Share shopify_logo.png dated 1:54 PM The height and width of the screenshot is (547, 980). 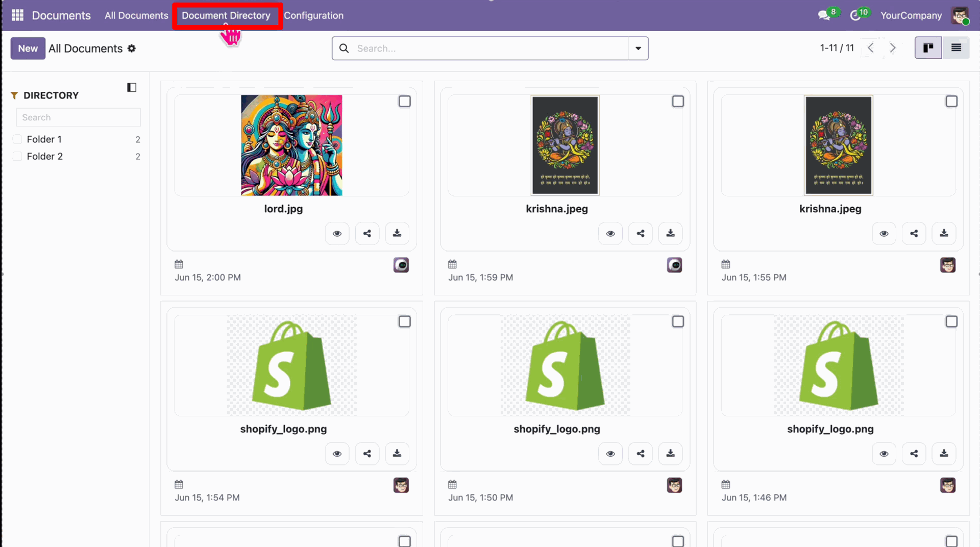367,454
